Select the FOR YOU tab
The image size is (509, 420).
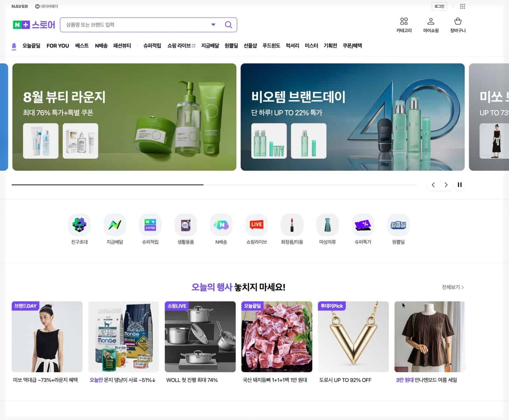pos(58,46)
